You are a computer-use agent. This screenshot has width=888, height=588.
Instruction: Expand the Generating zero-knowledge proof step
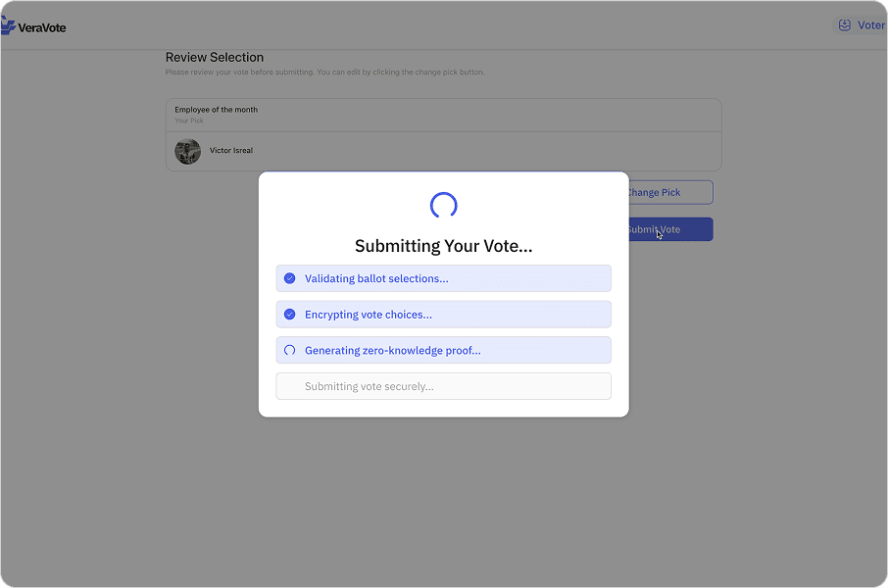point(443,350)
